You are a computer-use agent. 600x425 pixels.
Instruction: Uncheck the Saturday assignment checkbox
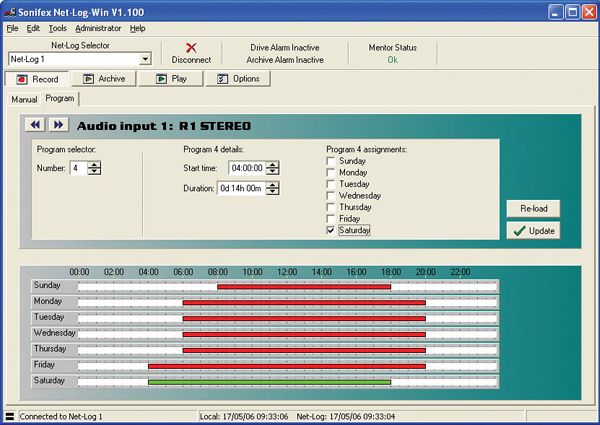pyautogui.click(x=332, y=230)
